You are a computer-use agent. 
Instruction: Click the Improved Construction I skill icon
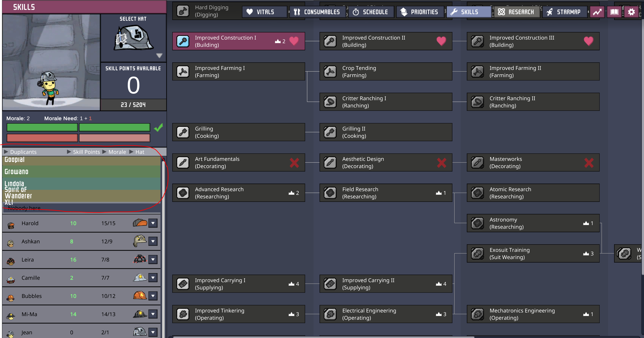point(183,41)
